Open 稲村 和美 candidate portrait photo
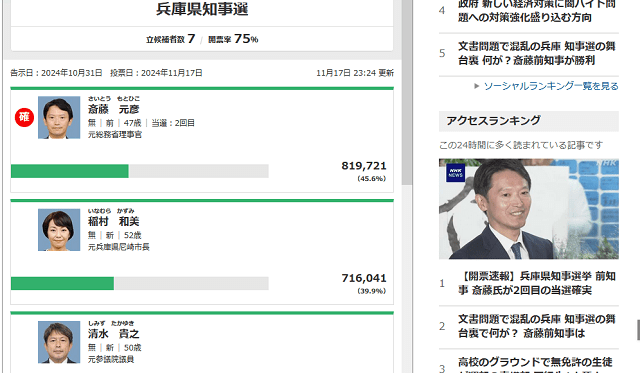 59,230
